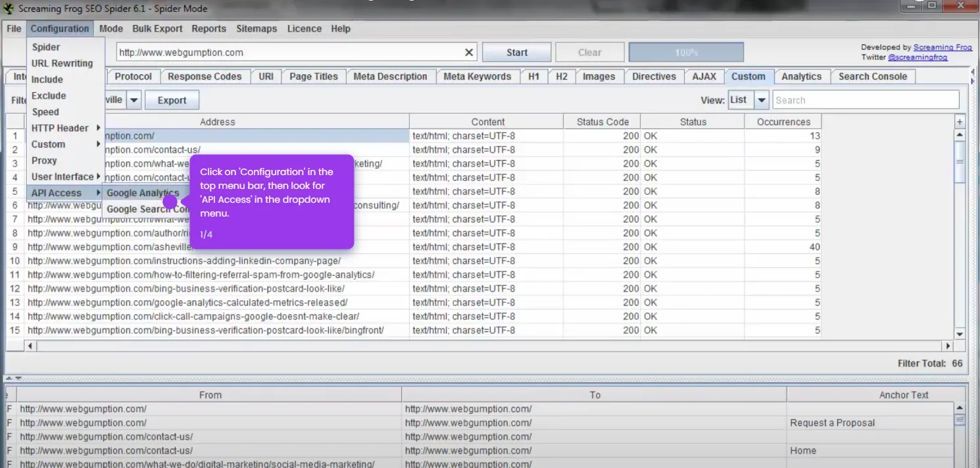
Task: Open the Reports menu
Action: tap(209, 29)
